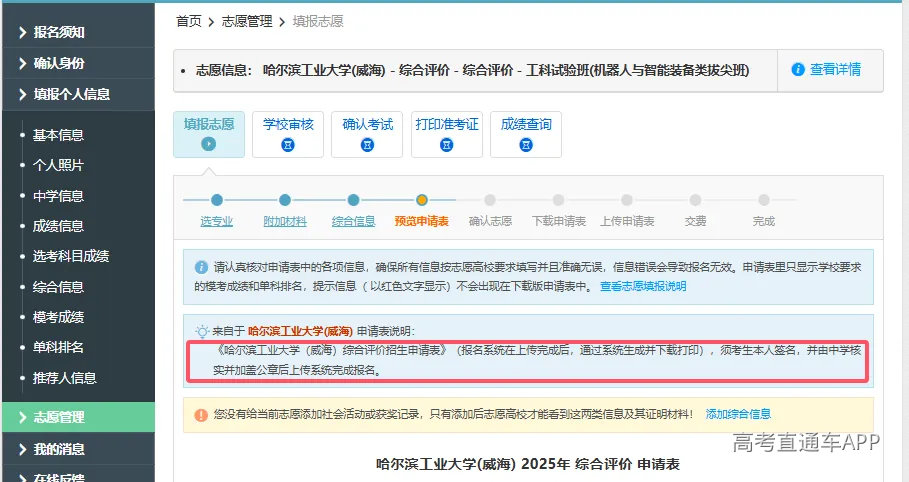Click the play icon under 填报志愿
Screen dimensions: 909x482
209,144
